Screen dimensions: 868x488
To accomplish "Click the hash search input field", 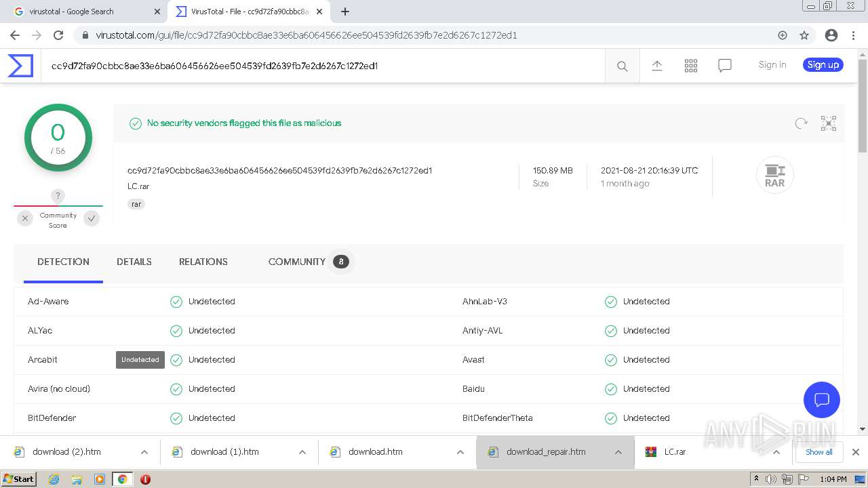I will (x=323, y=66).
